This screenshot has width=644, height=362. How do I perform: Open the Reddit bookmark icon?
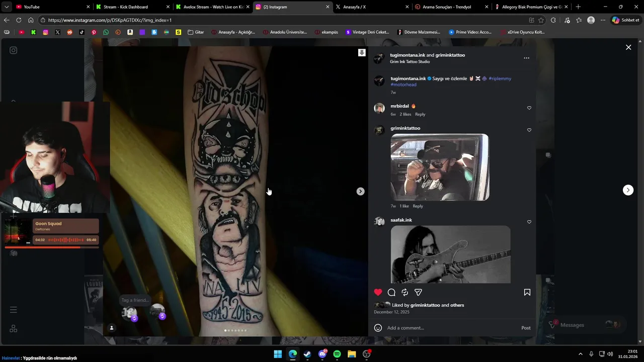click(x=69, y=32)
